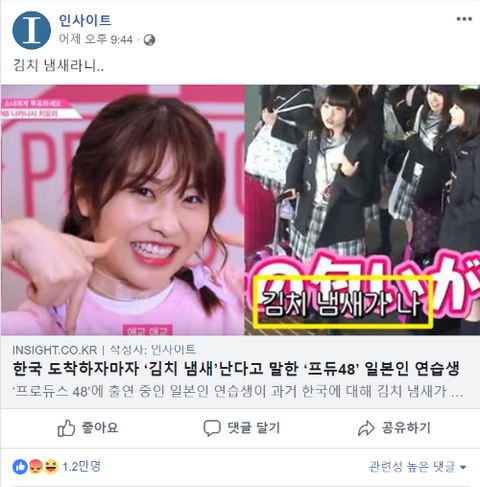Expand the 관련성 높은 댓글 sort dropdown
The height and width of the screenshot is (487, 480).
[x=417, y=467]
